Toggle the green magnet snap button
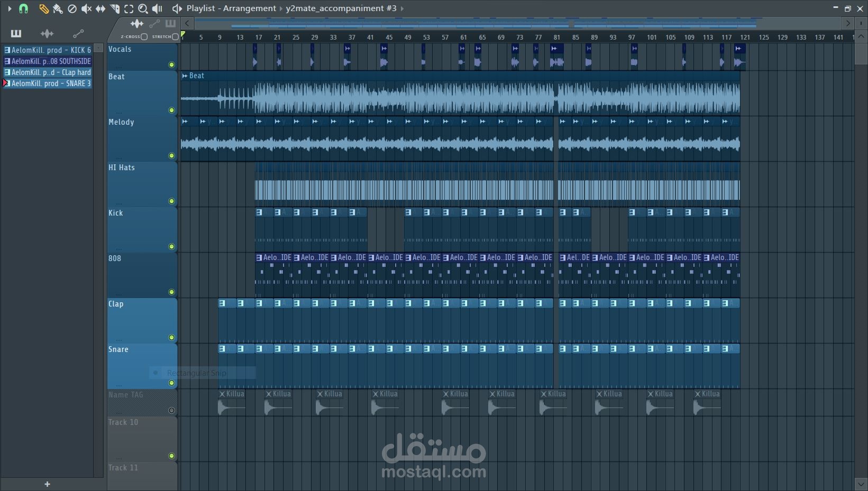Viewport: 868px width, 491px height. pyautogui.click(x=23, y=8)
